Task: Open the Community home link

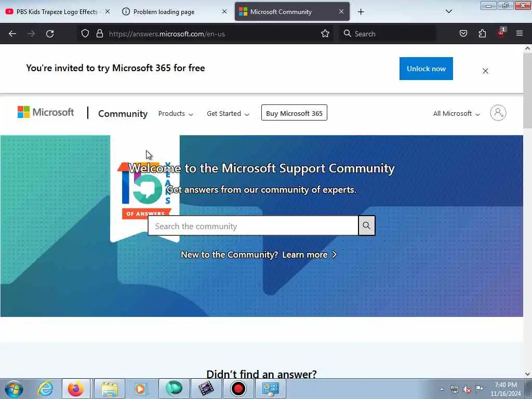Action: [123, 113]
